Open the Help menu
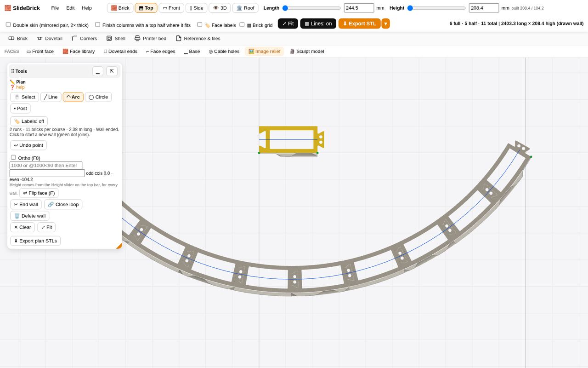 point(87,8)
